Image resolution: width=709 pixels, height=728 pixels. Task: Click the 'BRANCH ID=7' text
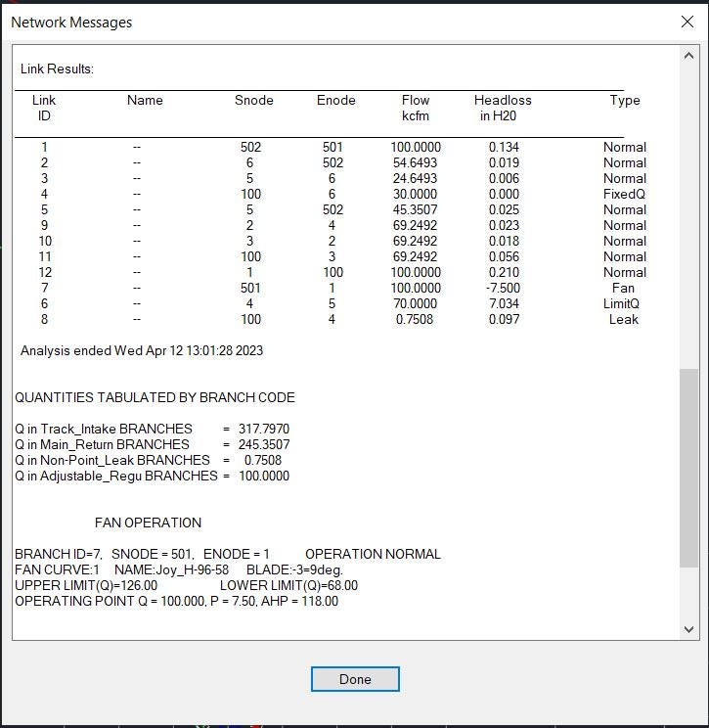59,554
